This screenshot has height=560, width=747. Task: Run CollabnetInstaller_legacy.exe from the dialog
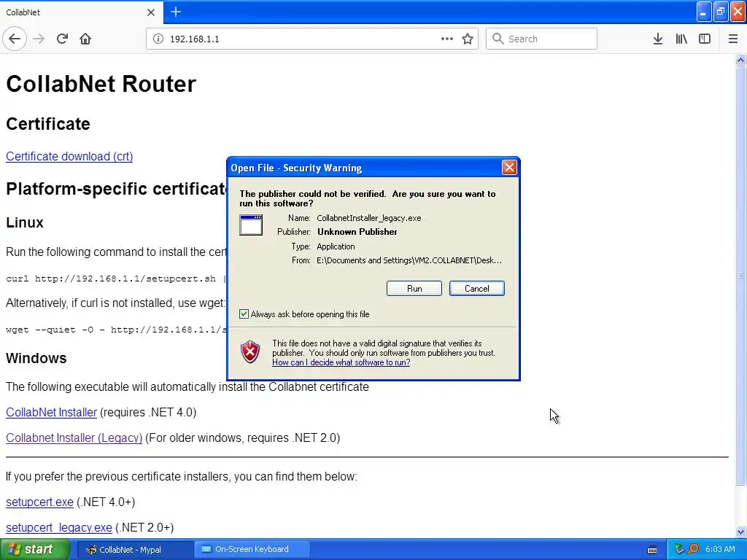click(414, 289)
